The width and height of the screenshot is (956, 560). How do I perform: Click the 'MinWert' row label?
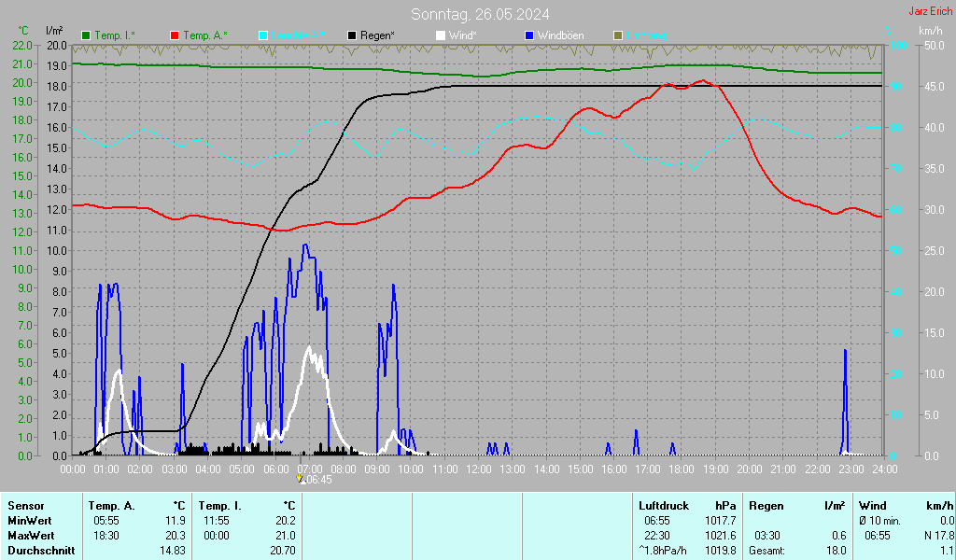pos(29,521)
